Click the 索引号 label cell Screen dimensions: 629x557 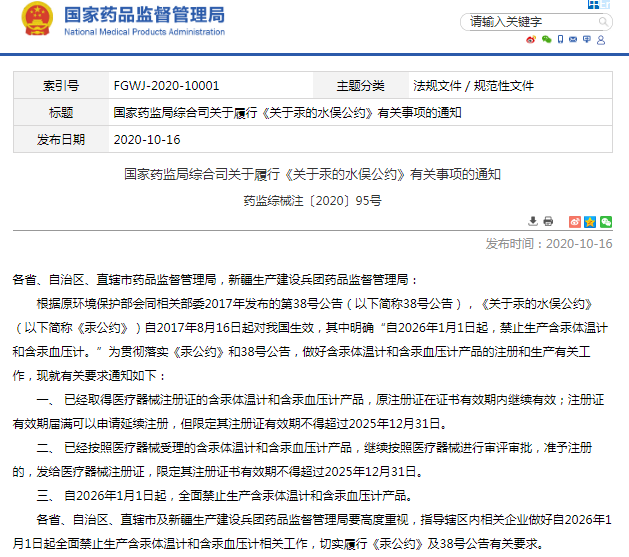click(x=61, y=85)
